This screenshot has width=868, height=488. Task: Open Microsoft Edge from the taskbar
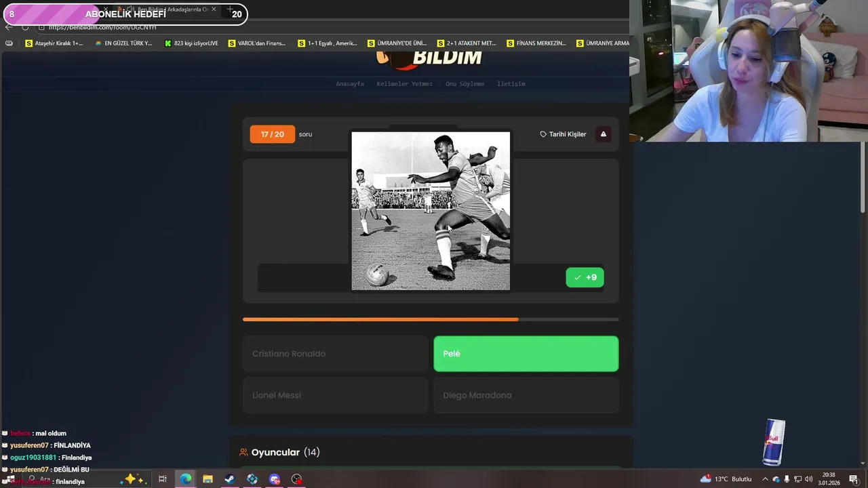pyautogui.click(x=185, y=479)
